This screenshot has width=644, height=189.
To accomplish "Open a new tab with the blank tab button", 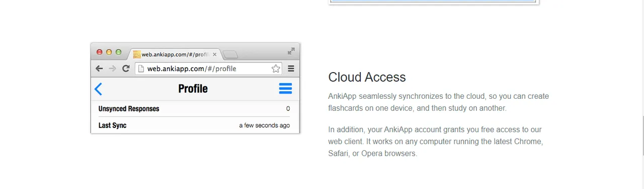I will point(230,54).
